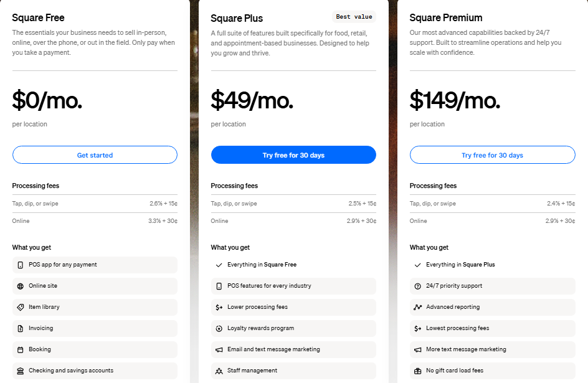Click the Advanced reporting chart icon
This screenshot has width=588, height=383.
418,307
